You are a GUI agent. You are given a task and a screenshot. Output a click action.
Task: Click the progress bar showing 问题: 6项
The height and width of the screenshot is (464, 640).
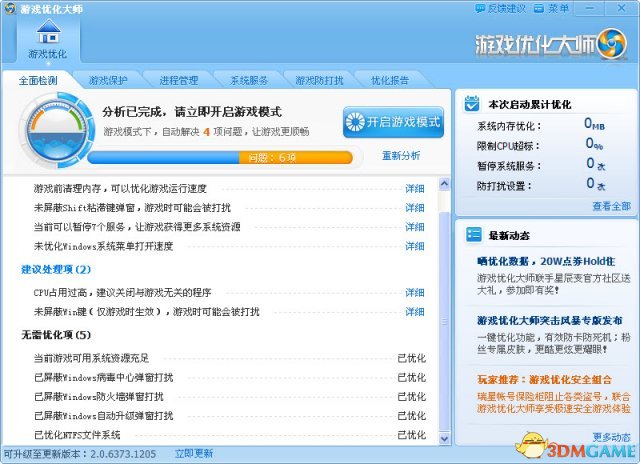coord(220,158)
